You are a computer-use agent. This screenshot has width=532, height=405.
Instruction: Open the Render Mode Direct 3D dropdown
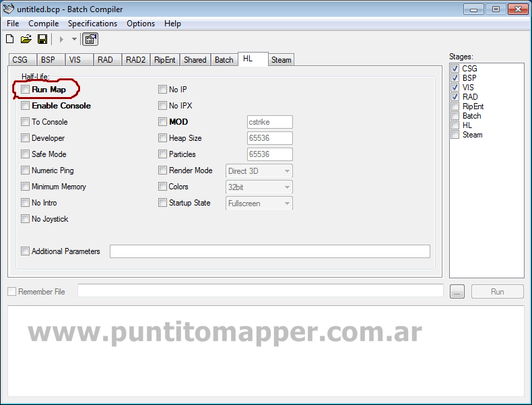259,170
